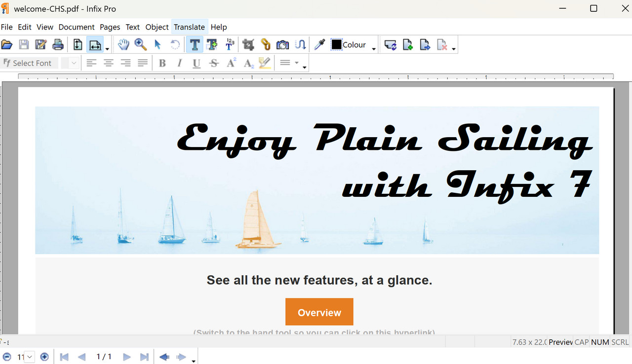Open the Crop pages tool
The width and height of the screenshot is (632, 364).
(248, 44)
